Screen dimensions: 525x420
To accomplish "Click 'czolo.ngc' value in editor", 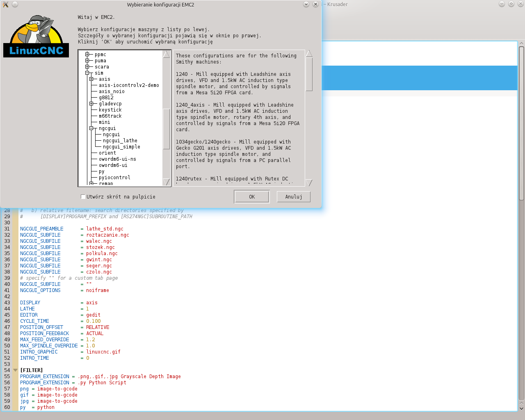I will [99, 272].
